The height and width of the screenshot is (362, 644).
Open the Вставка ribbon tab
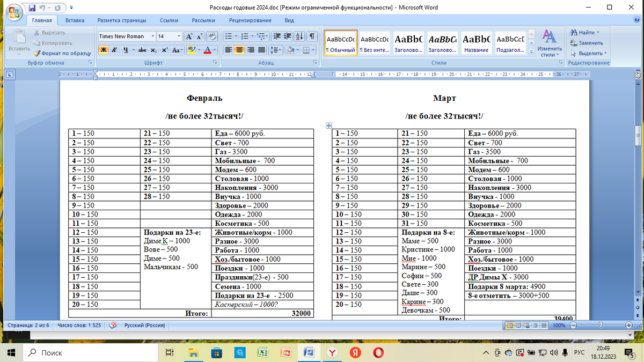[75, 20]
